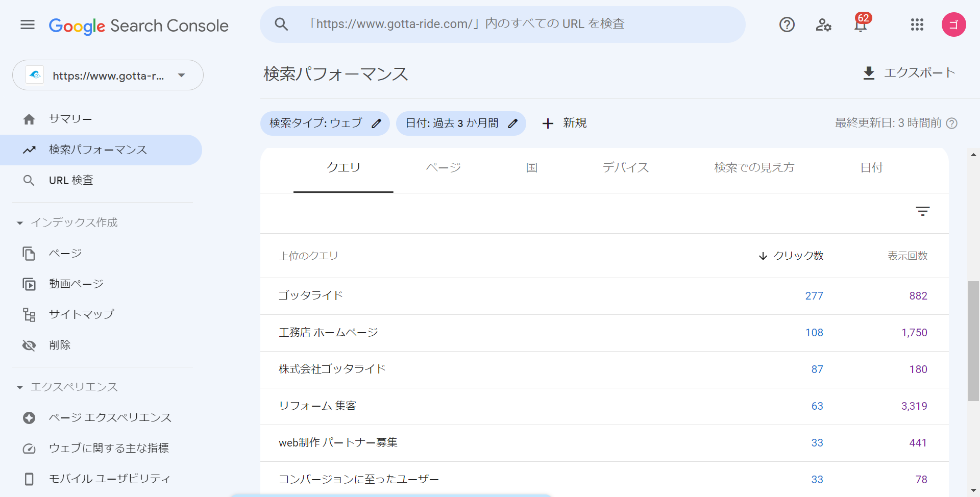Open the Google apps grid
The width and height of the screenshot is (980, 497).
pos(917,24)
